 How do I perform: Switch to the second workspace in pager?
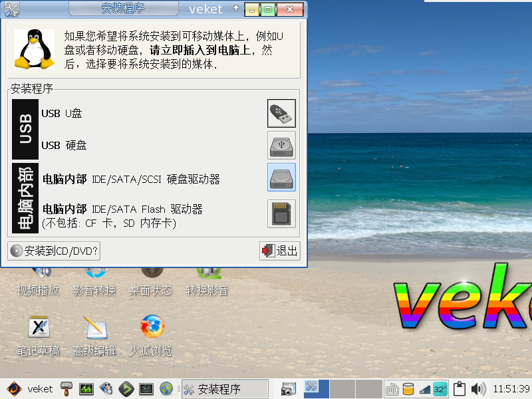point(342,389)
